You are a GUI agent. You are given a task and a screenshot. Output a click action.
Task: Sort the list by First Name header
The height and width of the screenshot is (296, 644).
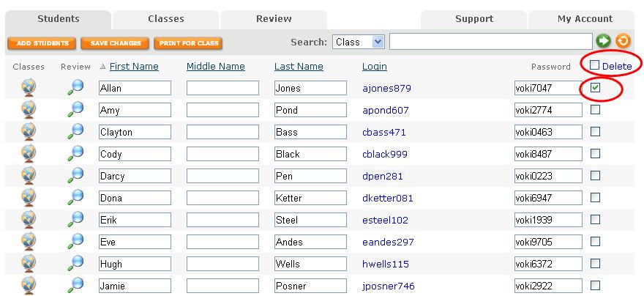click(134, 67)
